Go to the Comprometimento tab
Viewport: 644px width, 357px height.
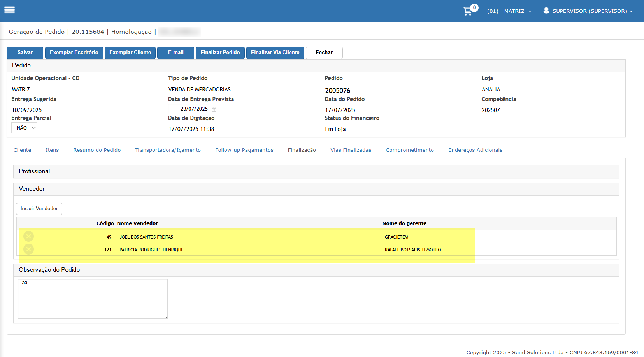[x=410, y=150]
